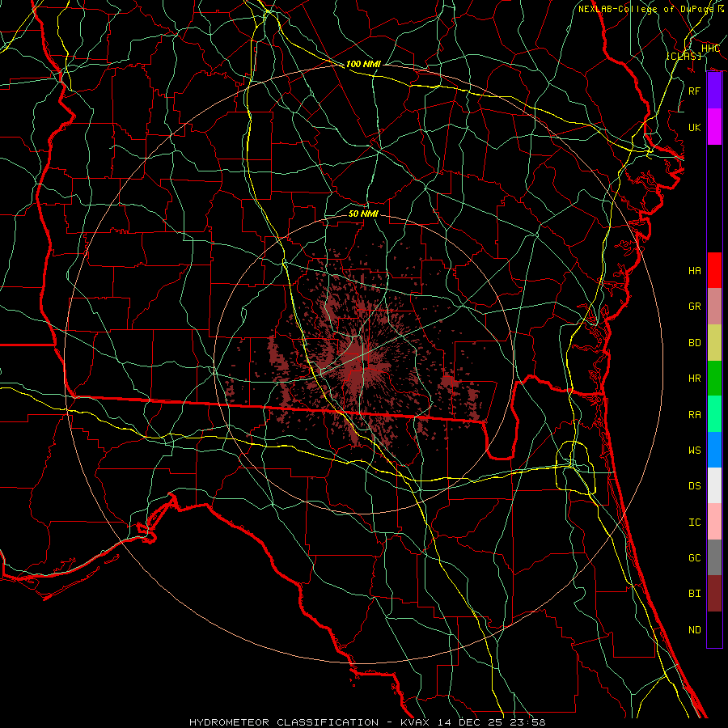
Task: Click the DS white legend swatch
Action: (714, 485)
